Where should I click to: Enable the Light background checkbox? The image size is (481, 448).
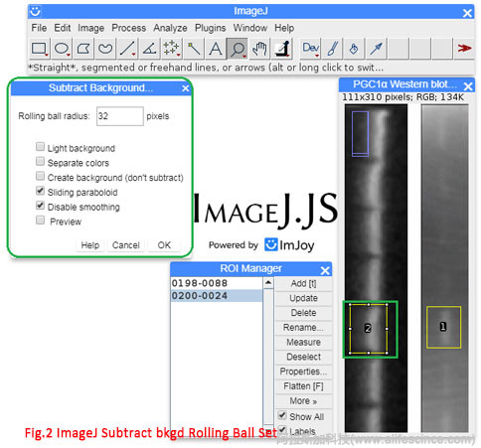[x=40, y=147]
